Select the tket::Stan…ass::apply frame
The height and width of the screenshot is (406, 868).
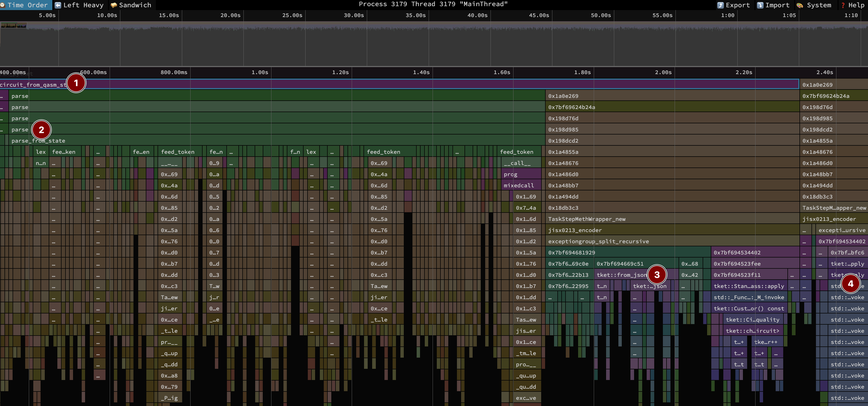[749, 286]
